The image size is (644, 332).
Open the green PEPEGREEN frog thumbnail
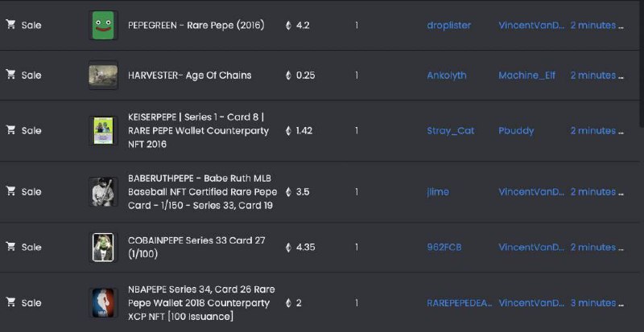tap(103, 25)
